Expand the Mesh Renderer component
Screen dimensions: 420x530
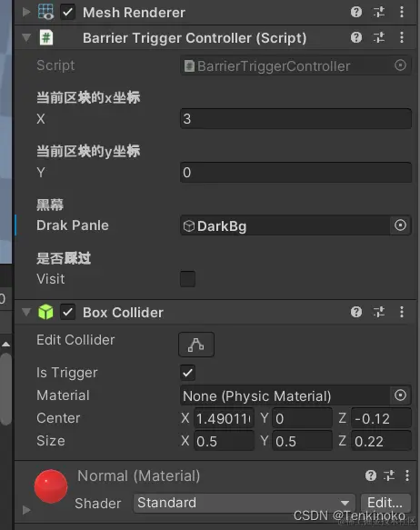26,13
